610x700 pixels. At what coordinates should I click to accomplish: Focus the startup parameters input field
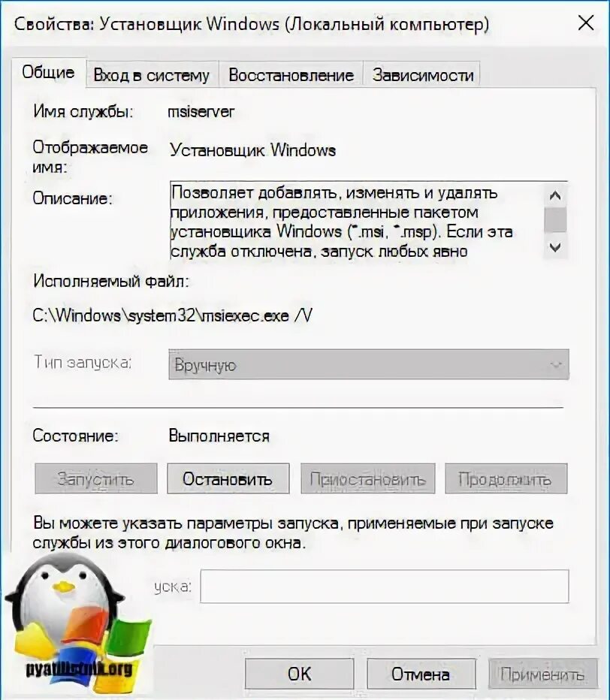pos(385,586)
